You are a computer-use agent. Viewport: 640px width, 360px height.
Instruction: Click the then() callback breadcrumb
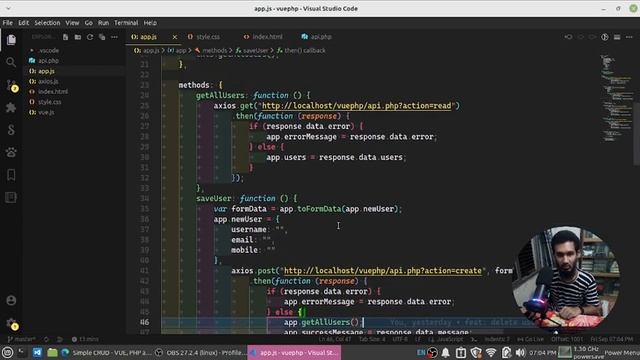[301, 51]
